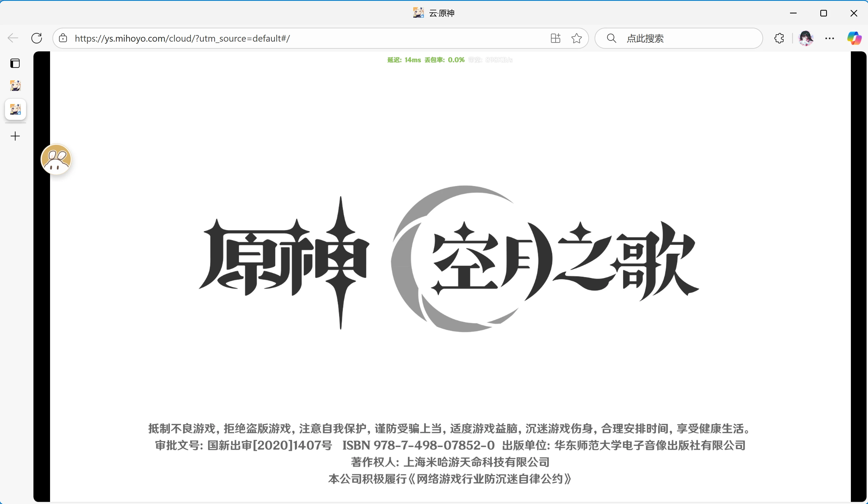Click the search magnifier icon

[611, 38]
